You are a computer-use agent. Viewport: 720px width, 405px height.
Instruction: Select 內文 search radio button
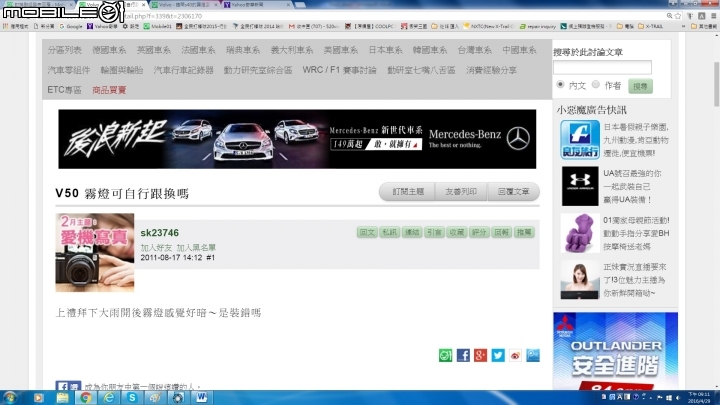[560, 84]
